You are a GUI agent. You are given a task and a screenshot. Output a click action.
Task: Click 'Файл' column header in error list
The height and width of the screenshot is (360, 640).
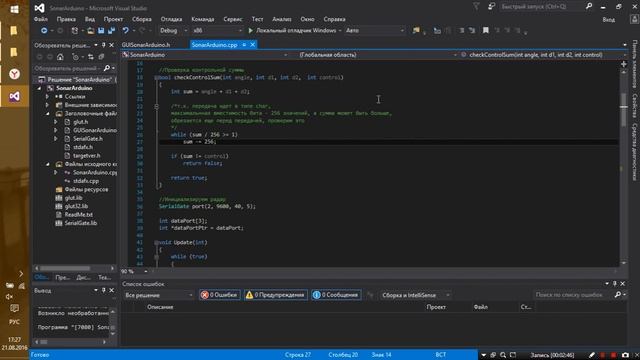[x=481, y=307]
